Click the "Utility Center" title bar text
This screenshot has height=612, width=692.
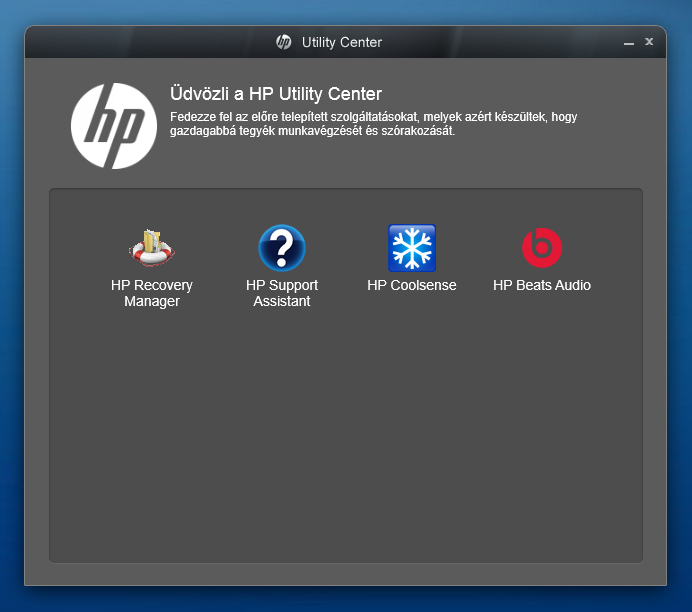pyautogui.click(x=342, y=42)
